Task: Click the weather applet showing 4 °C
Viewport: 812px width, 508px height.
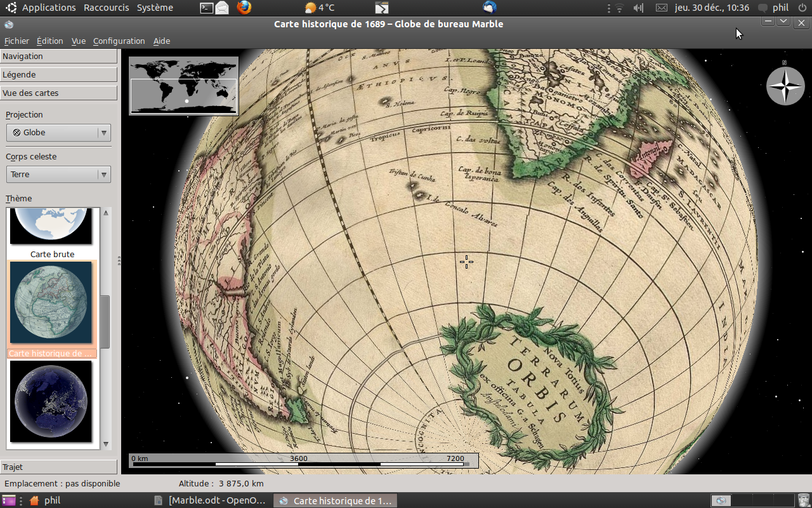Action: [x=319, y=8]
